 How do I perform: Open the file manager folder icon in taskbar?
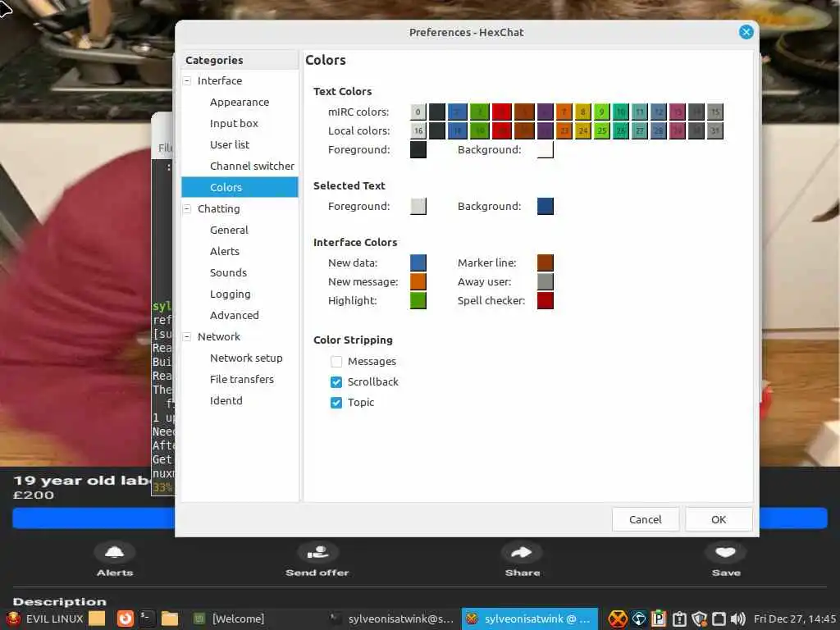click(170, 619)
